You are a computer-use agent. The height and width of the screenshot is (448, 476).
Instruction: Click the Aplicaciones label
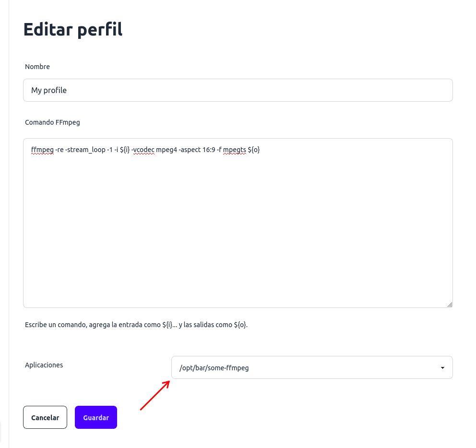coord(44,365)
